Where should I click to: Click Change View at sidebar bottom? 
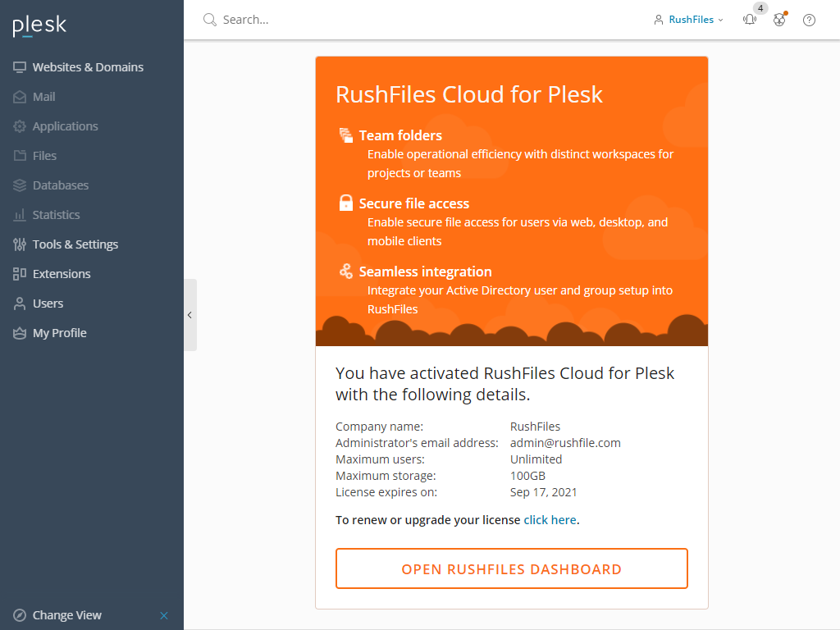coord(67,615)
